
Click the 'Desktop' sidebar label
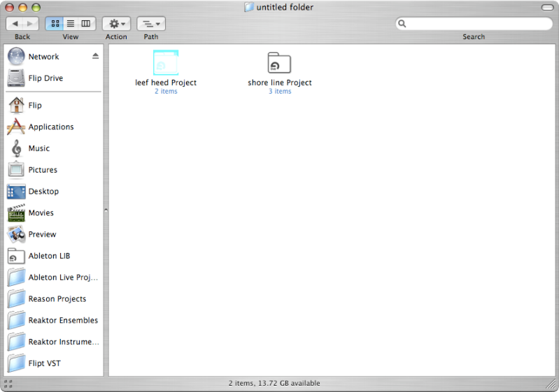(43, 191)
